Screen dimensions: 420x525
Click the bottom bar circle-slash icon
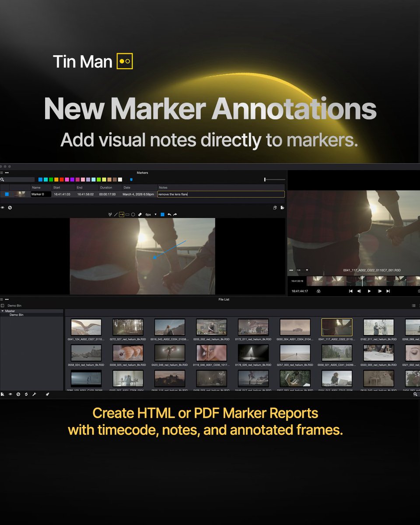[x=18, y=394]
